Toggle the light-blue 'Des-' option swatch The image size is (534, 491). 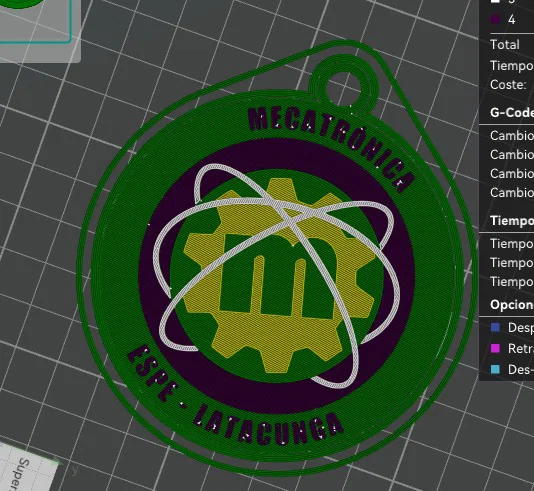[495, 369]
